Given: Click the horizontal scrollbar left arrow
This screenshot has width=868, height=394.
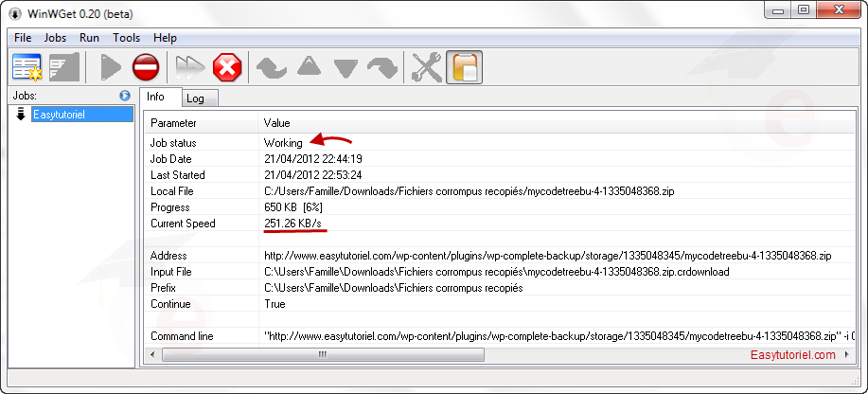Looking at the screenshot, I should pos(152,354).
